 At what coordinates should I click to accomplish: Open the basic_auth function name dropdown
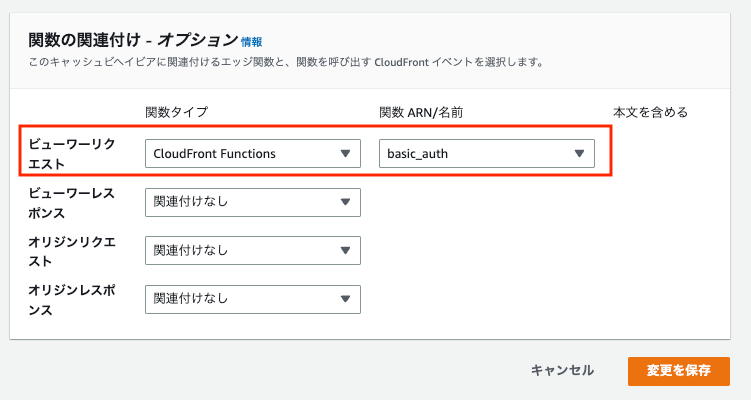tap(487, 154)
